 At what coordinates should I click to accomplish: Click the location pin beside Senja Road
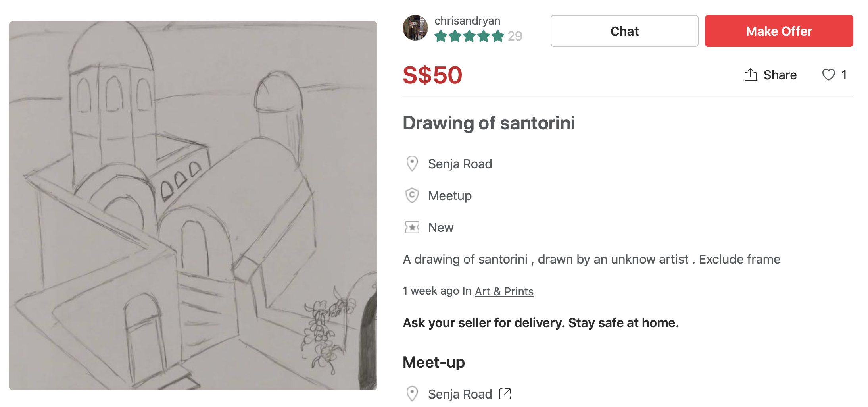tap(412, 164)
